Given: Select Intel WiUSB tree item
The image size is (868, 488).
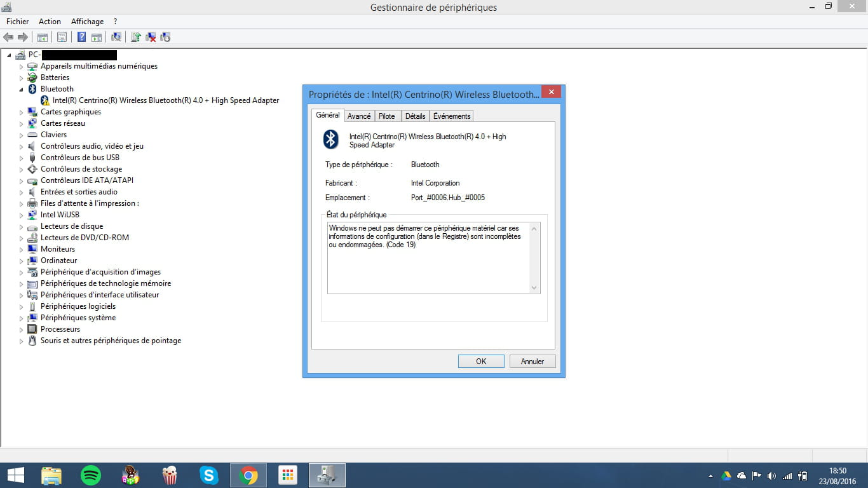Looking at the screenshot, I should pyautogui.click(x=60, y=215).
